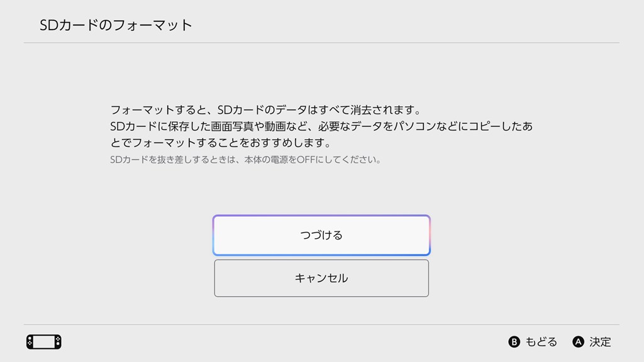The height and width of the screenshot is (362, 644).
Task: Tap the B button icon
Action: (x=514, y=342)
